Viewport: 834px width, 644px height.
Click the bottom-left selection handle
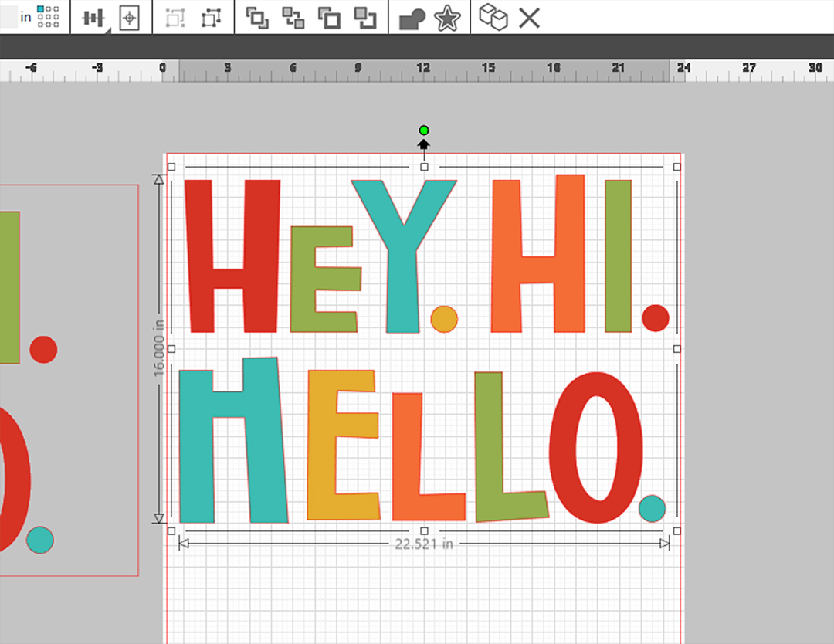pos(171,530)
